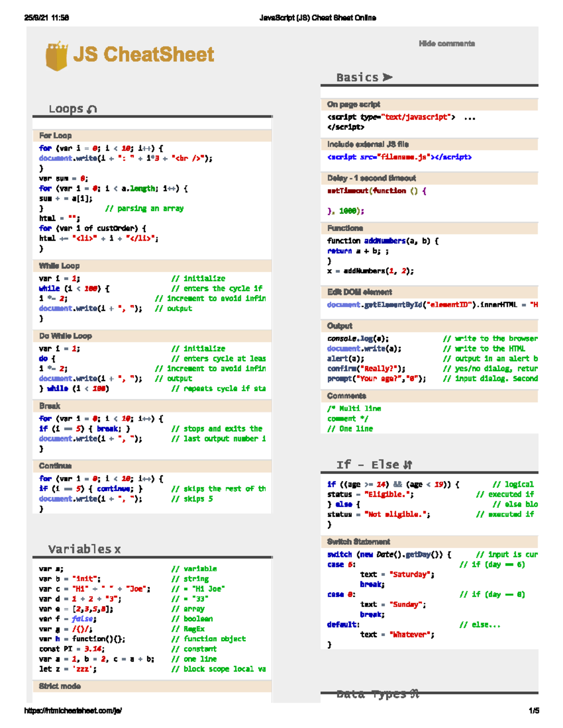
Task: Click the Output subsection header
Action: (429, 326)
